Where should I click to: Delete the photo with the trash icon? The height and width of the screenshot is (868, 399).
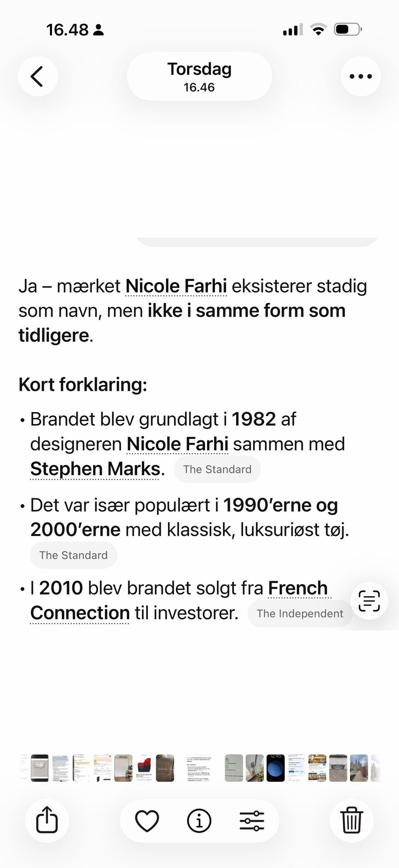[x=352, y=820]
